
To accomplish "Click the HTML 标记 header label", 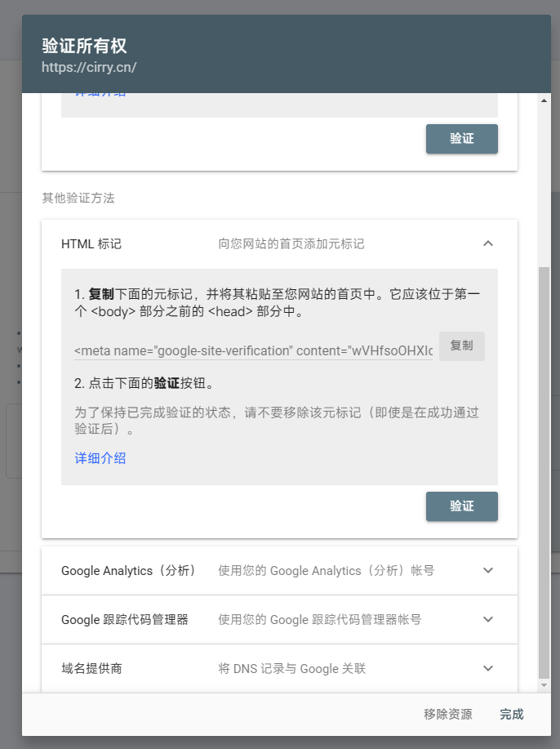I will coord(91,244).
